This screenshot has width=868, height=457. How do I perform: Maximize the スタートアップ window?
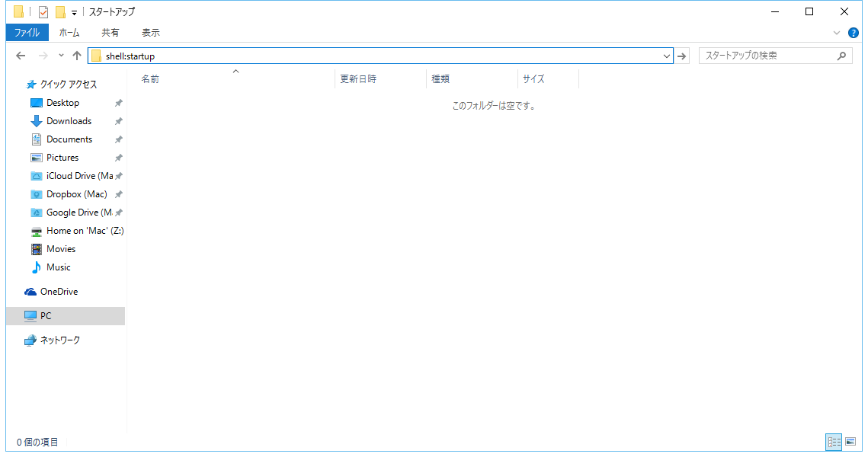(809, 11)
